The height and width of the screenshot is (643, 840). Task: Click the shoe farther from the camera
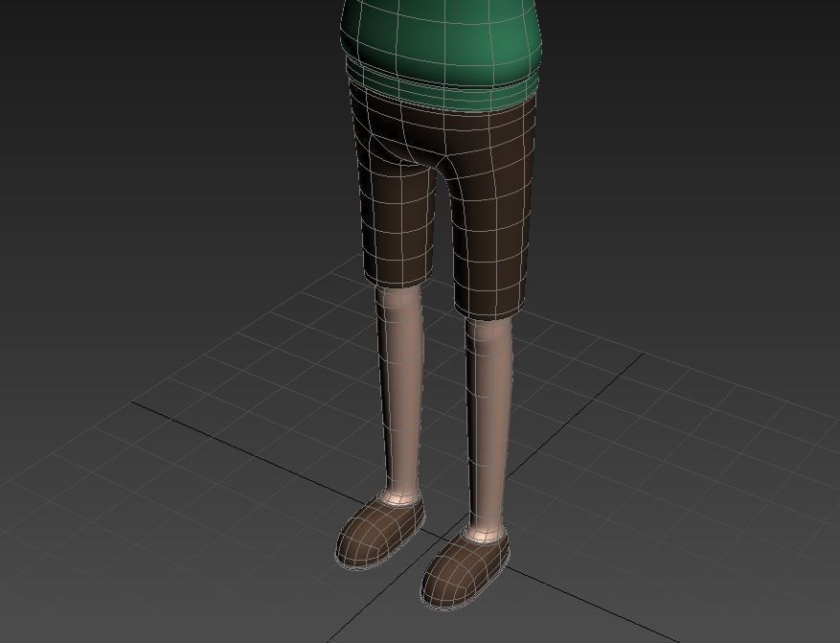pos(380,529)
